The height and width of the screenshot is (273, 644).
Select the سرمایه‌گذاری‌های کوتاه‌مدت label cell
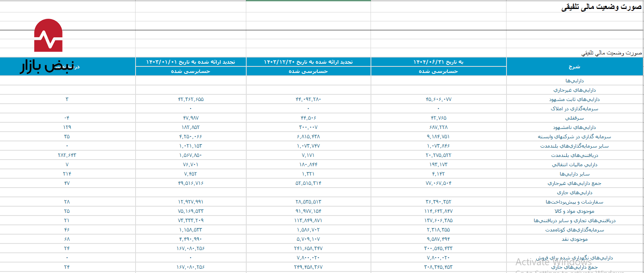[574, 230]
